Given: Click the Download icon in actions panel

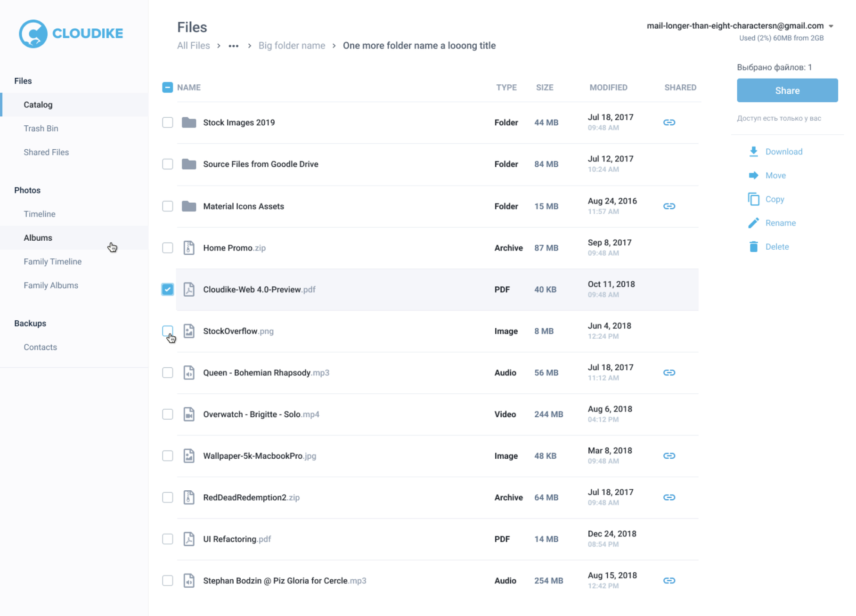Looking at the screenshot, I should [x=753, y=152].
